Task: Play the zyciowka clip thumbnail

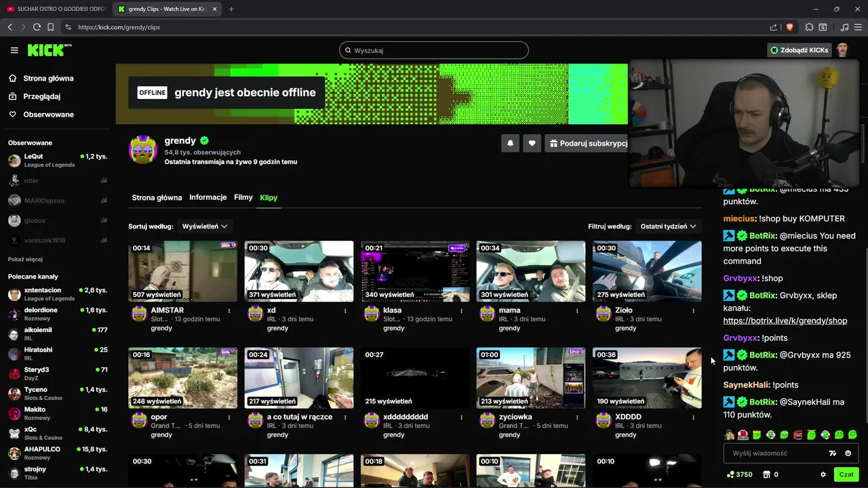Action: pos(531,378)
